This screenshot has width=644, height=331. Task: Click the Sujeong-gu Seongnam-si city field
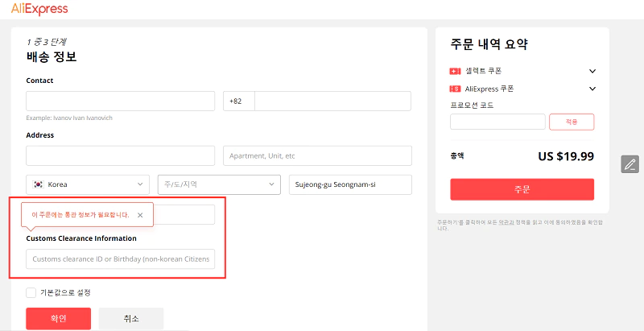[350, 184]
